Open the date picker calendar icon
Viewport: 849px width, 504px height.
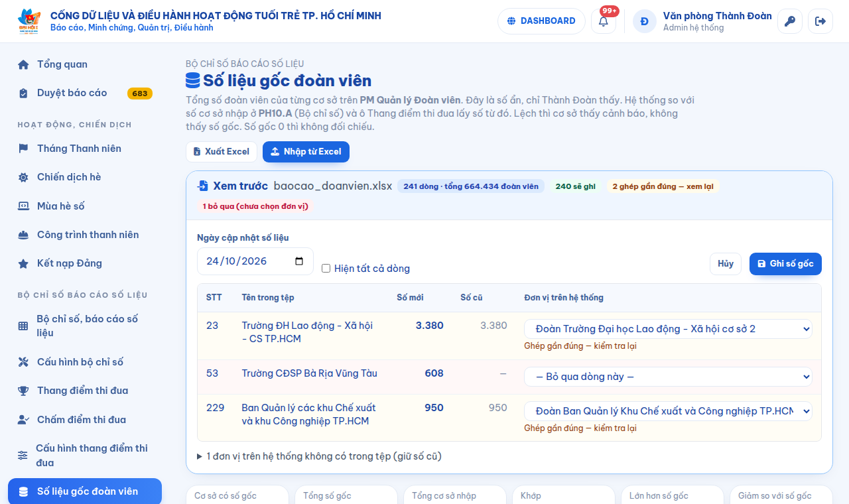click(299, 261)
